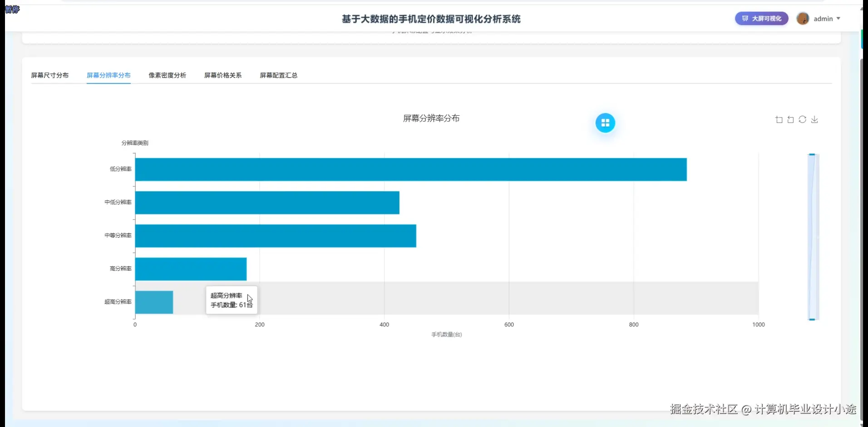Click the page header title 基于大数据的手机定价数据可视化分析系统
Image resolution: width=868 pixels, height=427 pixels.
coord(431,19)
